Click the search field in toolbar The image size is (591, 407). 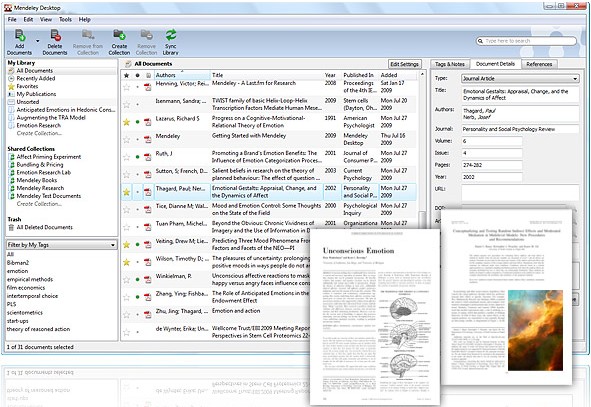pyautogui.click(x=527, y=41)
